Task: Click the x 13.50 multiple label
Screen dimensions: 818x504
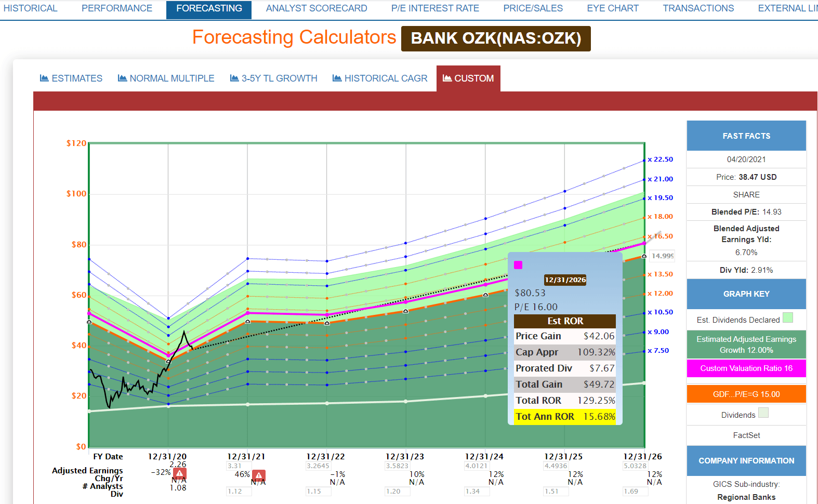Action: coord(660,274)
